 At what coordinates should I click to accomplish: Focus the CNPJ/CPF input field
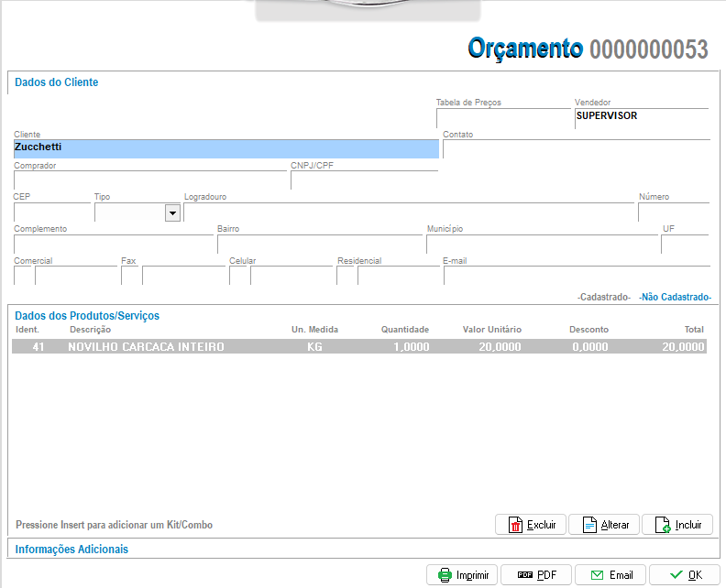[x=363, y=180]
